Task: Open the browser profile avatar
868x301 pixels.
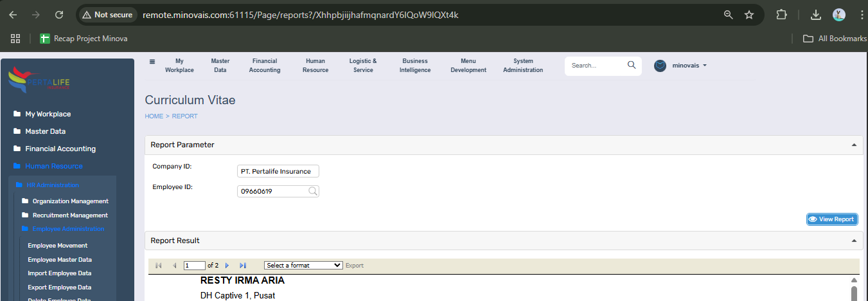Action: point(839,14)
